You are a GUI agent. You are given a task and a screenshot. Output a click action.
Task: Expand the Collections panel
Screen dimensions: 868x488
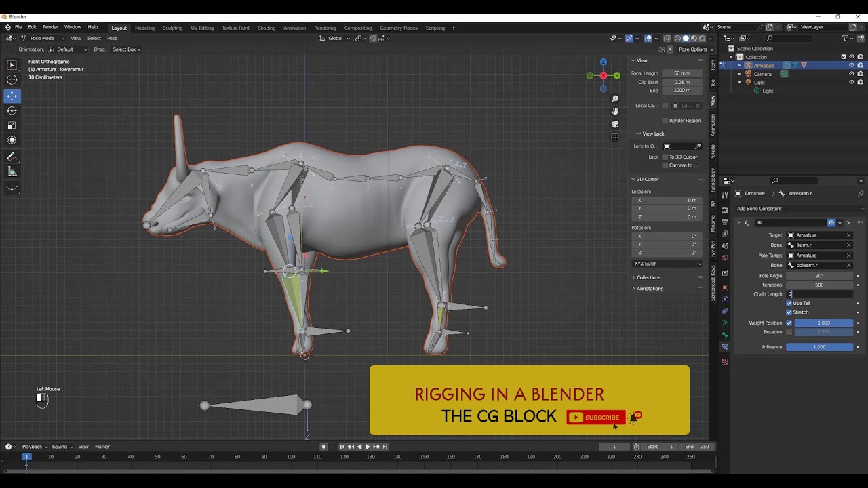[x=648, y=277]
